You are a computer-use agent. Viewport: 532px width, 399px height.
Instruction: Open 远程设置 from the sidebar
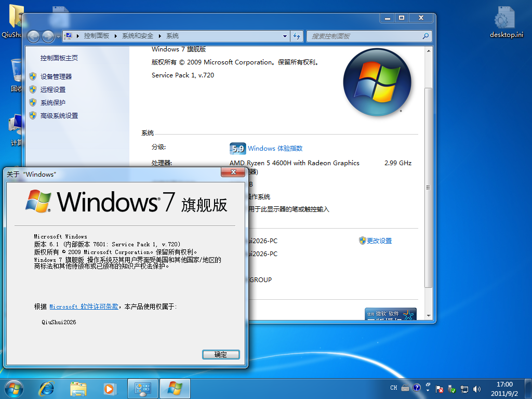53,89
